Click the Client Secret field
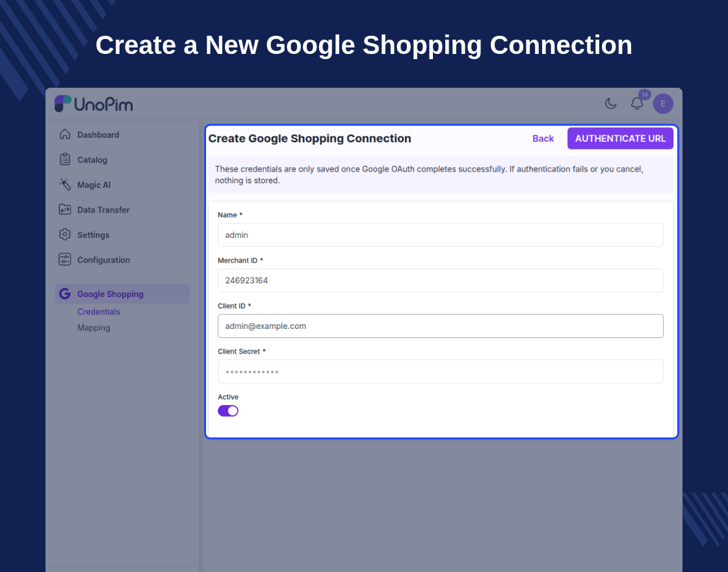 pos(441,371)
